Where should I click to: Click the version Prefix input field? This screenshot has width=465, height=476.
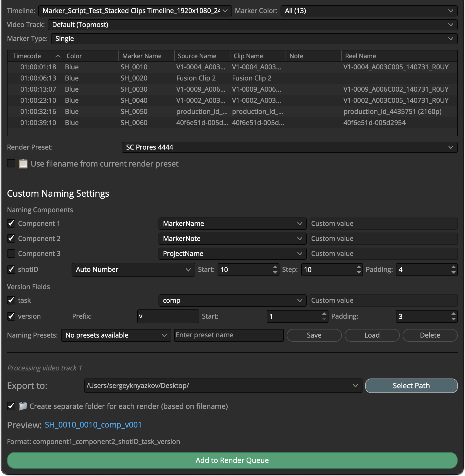coord(168,316)
